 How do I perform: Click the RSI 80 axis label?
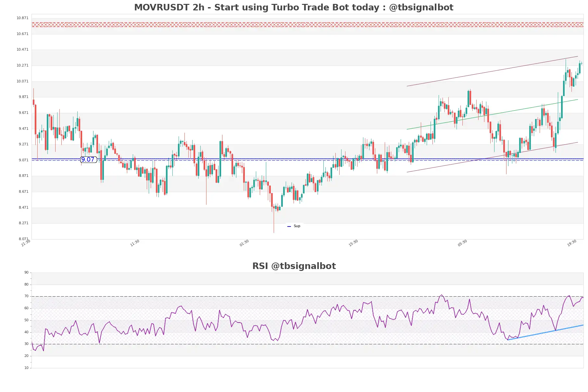26,284
